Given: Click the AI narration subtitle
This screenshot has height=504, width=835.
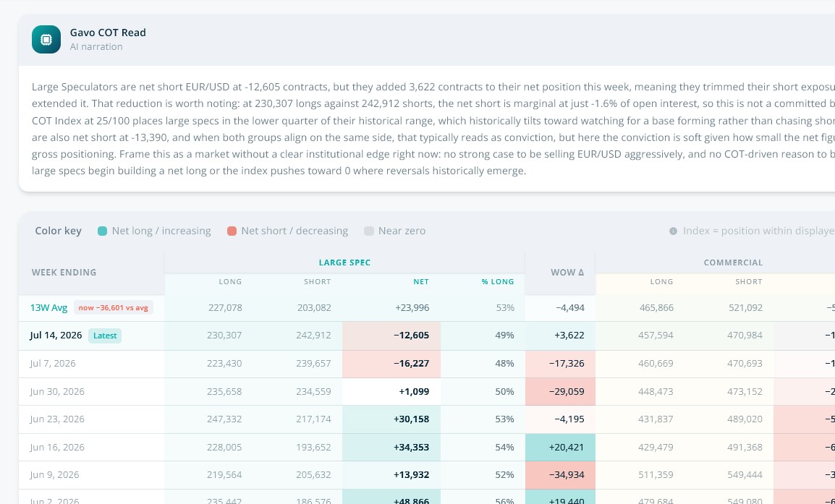Looking at the screenshot, I should pos(96,47).
